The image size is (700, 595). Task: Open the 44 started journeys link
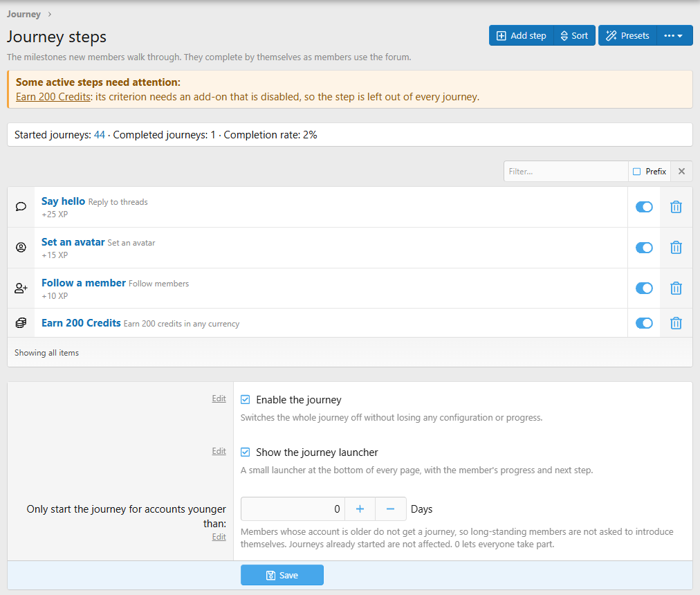[100, 135]
